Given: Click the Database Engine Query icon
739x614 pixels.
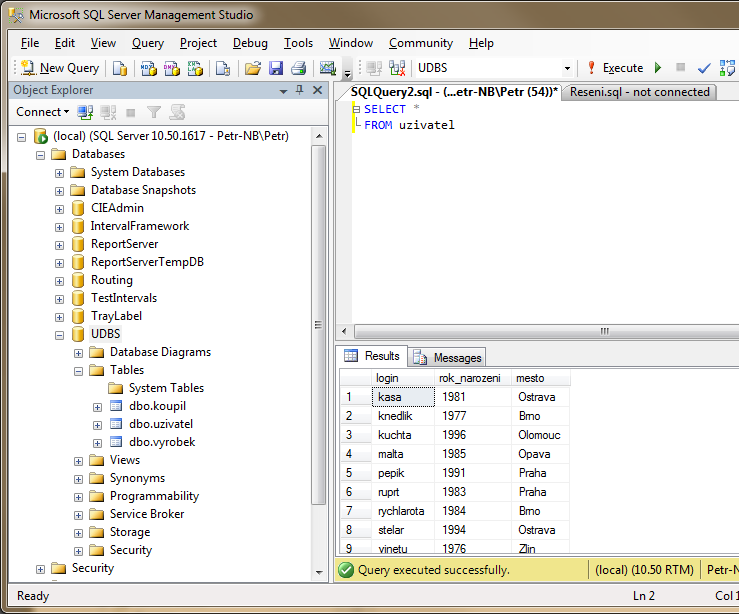Looking at the screenshot, I should pos(120,68).
